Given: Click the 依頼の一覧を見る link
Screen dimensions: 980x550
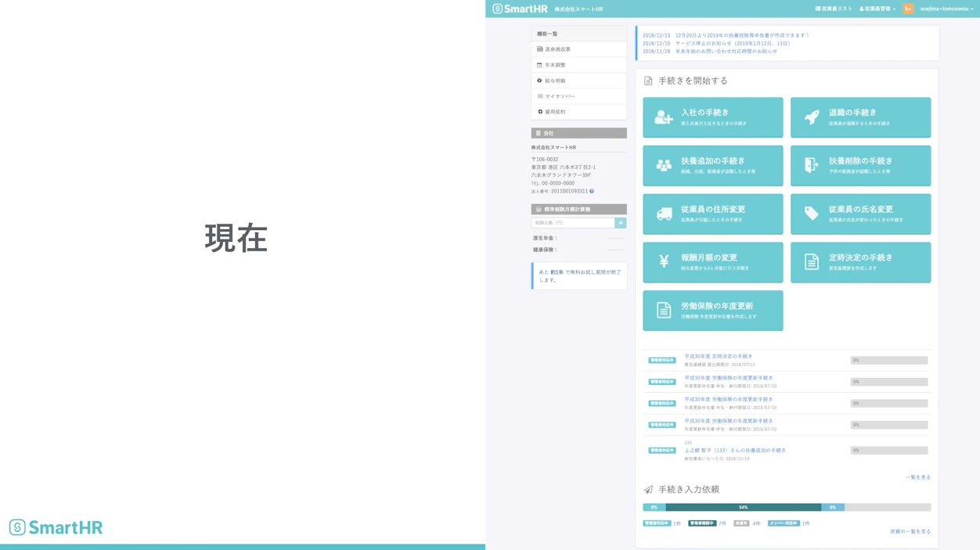Looking at the screenshot, I should 910,531.
